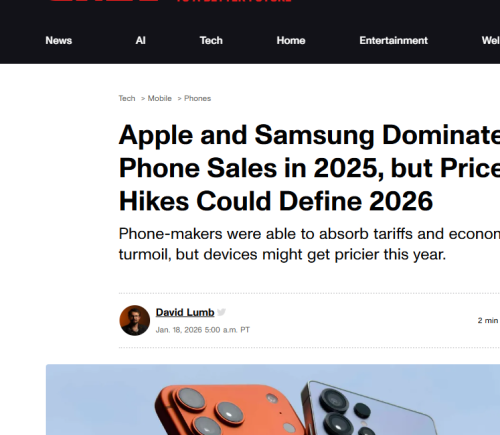Follow the Mobile breadcrumb link
The image size is (500, 435).
click(160, 98)
